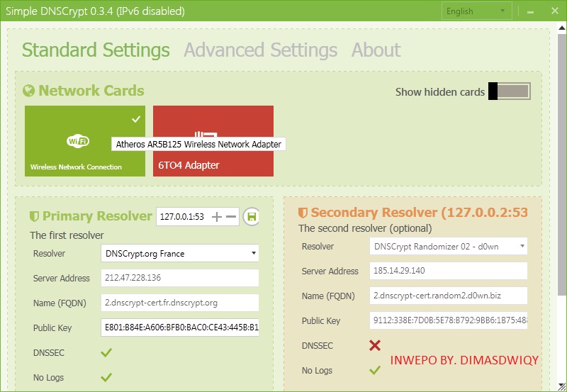Click the primary Public Key field
This screenshot has height=392, width=567.
point(180,327)
